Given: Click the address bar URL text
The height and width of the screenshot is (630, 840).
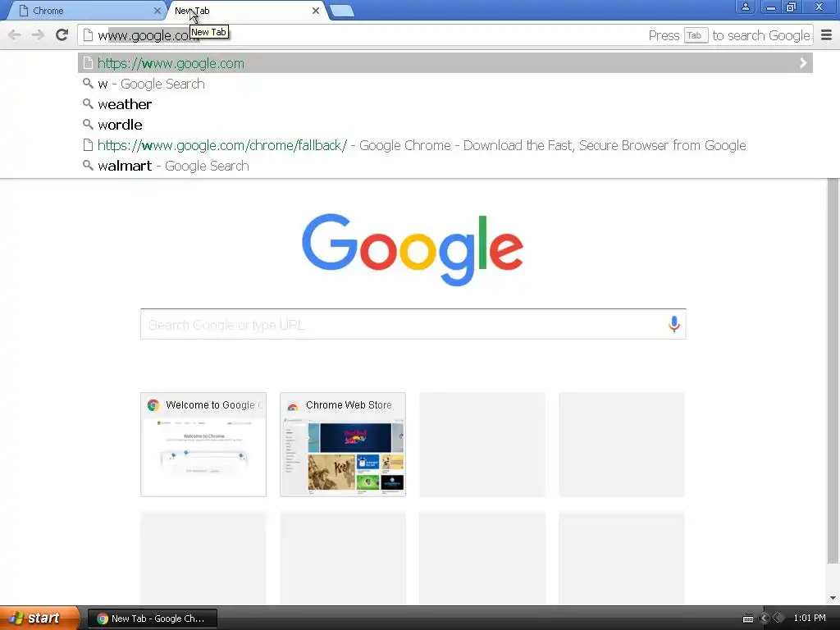Looking at the screenshot, I should tap(148, 35).
